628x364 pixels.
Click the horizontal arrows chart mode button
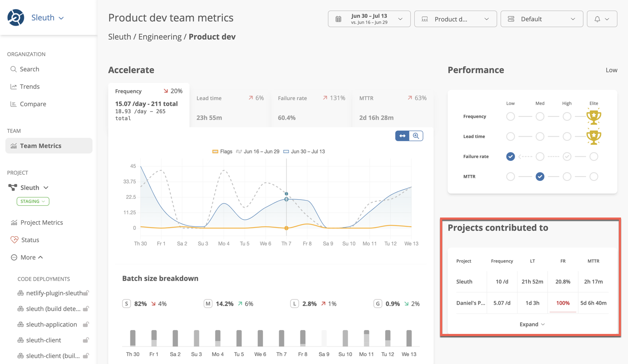402,136
